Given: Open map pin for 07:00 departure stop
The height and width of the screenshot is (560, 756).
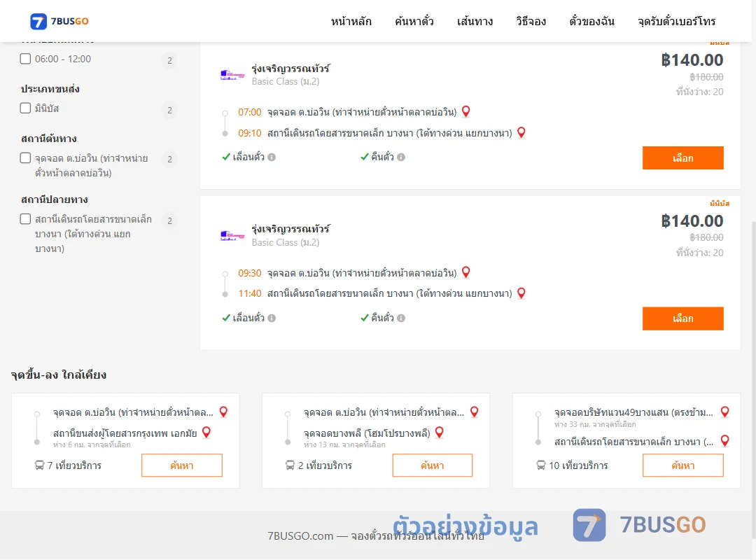Looking at the screenshot, I should [465, 112].
